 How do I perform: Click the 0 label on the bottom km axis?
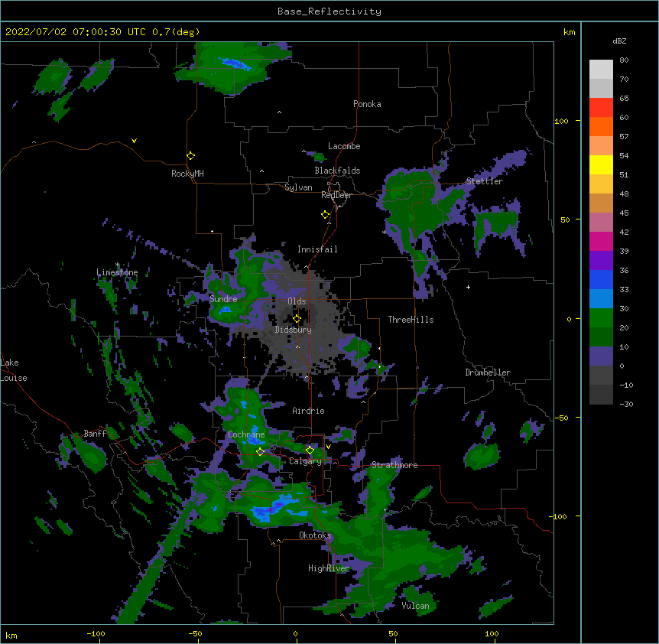[295, 633]
